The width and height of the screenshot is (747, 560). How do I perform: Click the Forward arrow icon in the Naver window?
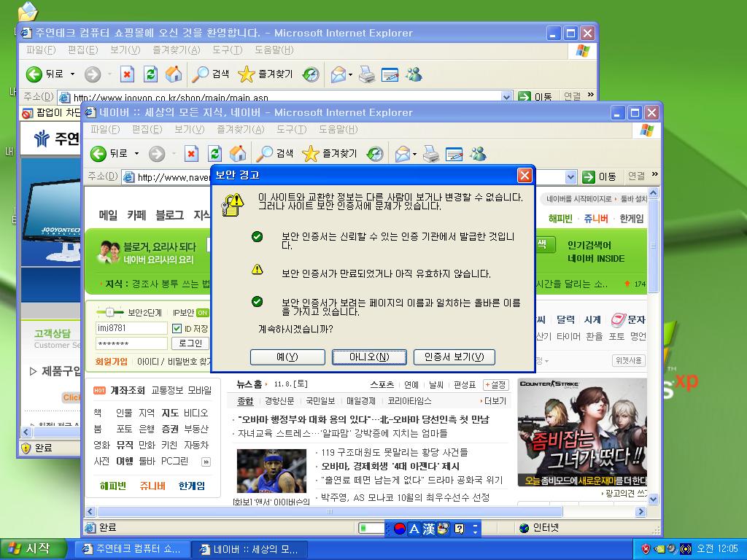tap(156, 153)
